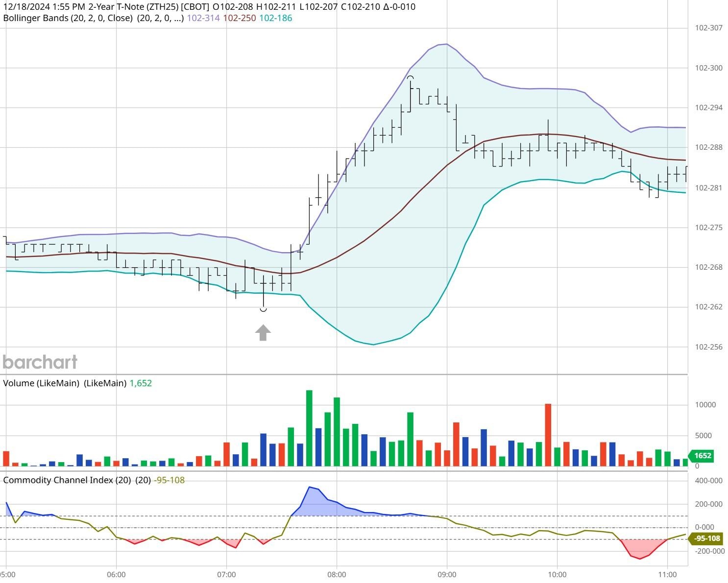Screen dimensions: 728x583
Task: Click the 5000 volume axis label
Action: (x=704, y=436)
